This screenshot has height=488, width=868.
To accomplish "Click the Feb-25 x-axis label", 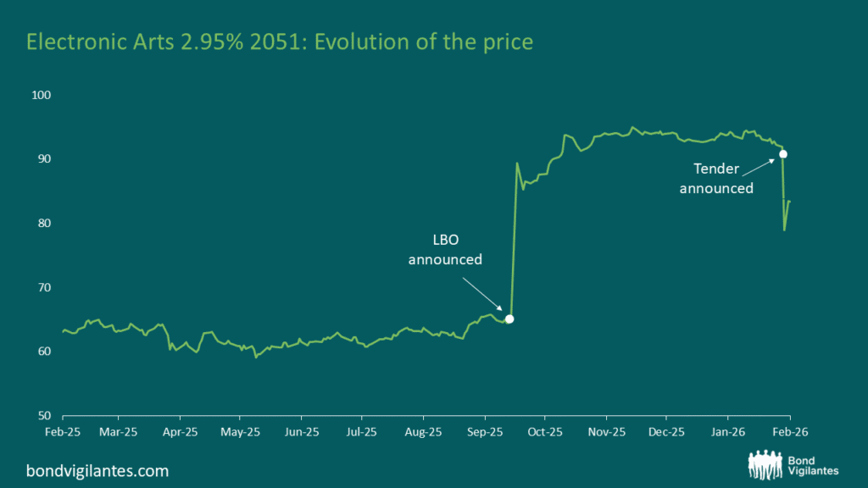I will point(63,431).
